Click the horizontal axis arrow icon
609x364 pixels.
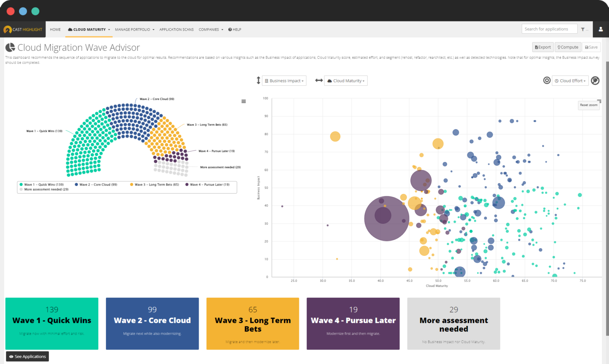(x=319, y=80)
